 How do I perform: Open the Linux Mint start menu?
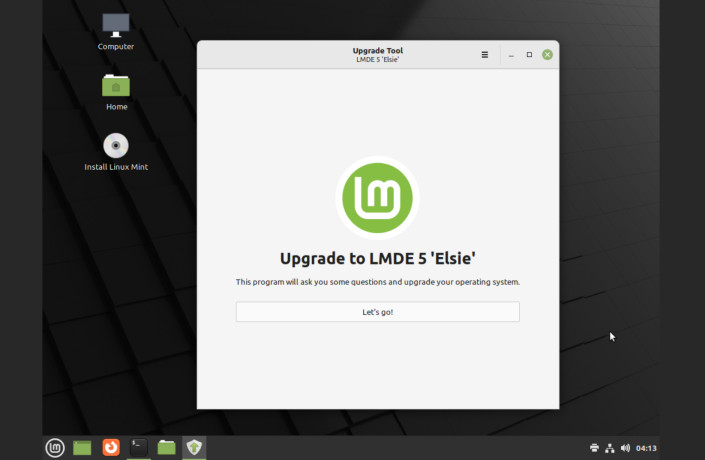pyautogui.click(x=55, y=447)
